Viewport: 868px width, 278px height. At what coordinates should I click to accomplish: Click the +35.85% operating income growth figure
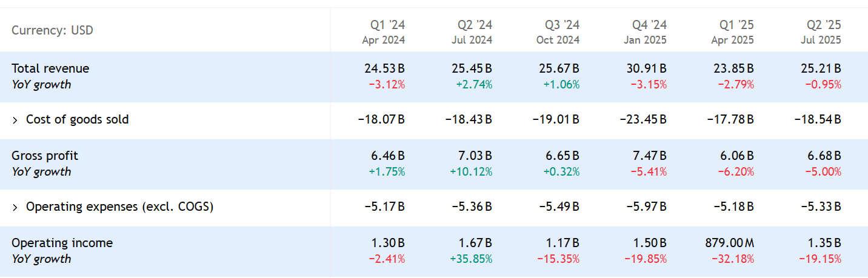click(471, 259)
